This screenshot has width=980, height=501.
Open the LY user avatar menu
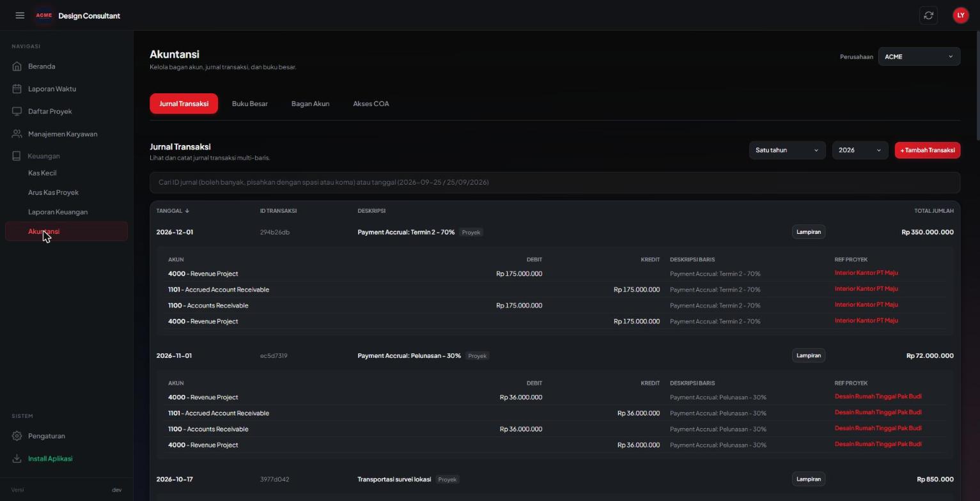[960, 15]
